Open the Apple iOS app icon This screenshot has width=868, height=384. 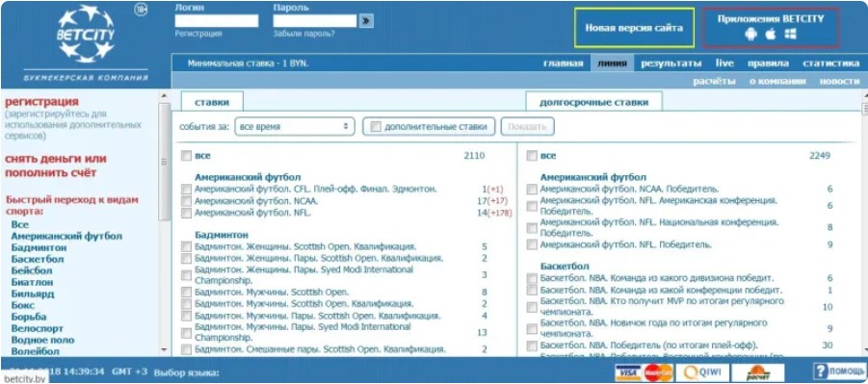[771, 35]
